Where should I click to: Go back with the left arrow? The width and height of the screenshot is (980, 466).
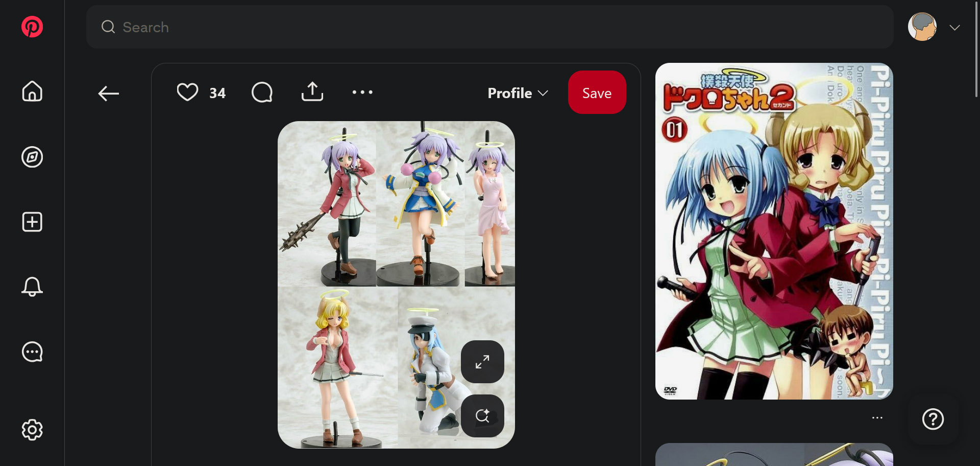tap(108, 94)
